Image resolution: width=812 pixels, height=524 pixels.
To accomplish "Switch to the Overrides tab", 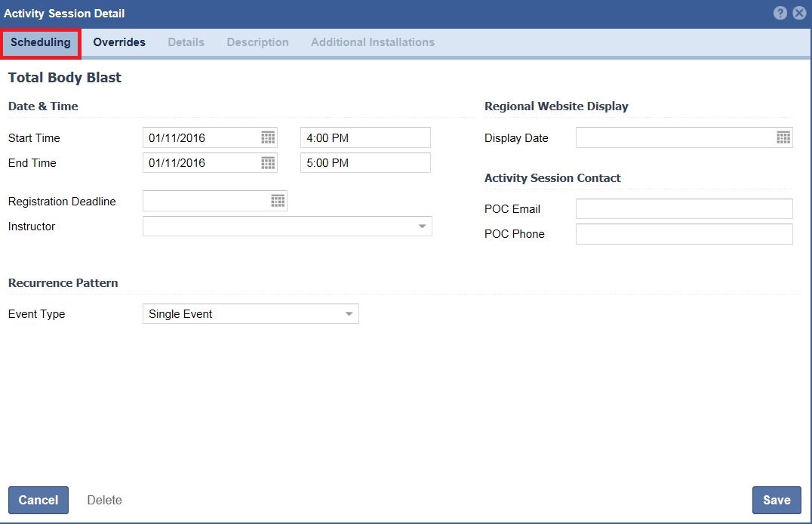I will [x=119, y=42].
